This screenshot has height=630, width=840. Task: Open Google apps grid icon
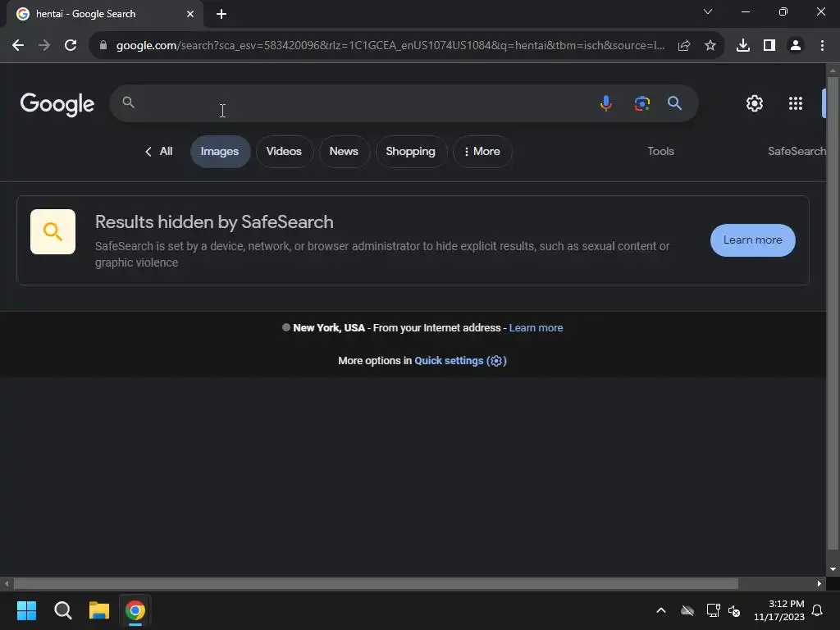pyautogui.click(x=796, y=103)
